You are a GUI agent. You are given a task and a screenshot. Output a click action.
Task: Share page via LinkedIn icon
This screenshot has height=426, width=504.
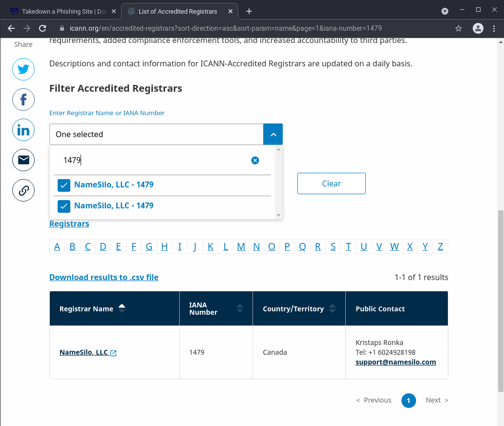23,130
